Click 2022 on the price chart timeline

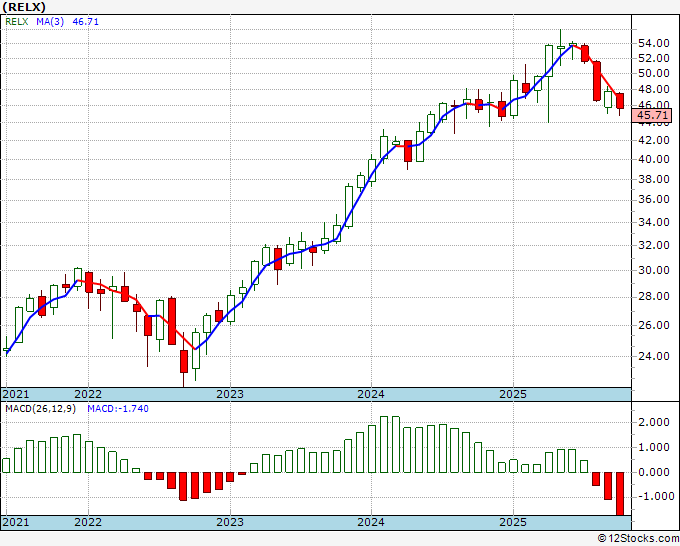click(x=88, y=394)
